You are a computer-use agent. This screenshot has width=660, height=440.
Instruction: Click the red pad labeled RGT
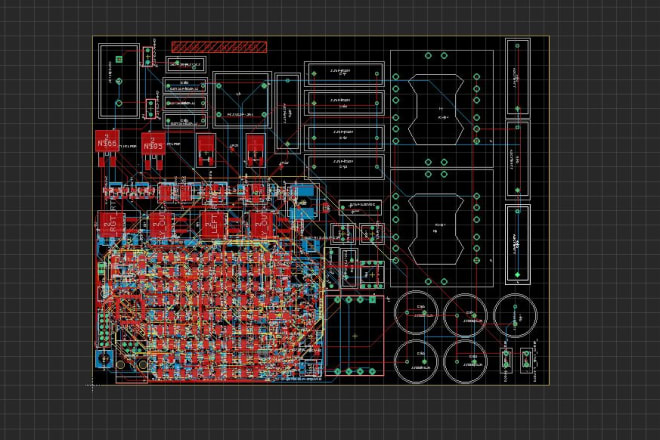coord(112,224)
